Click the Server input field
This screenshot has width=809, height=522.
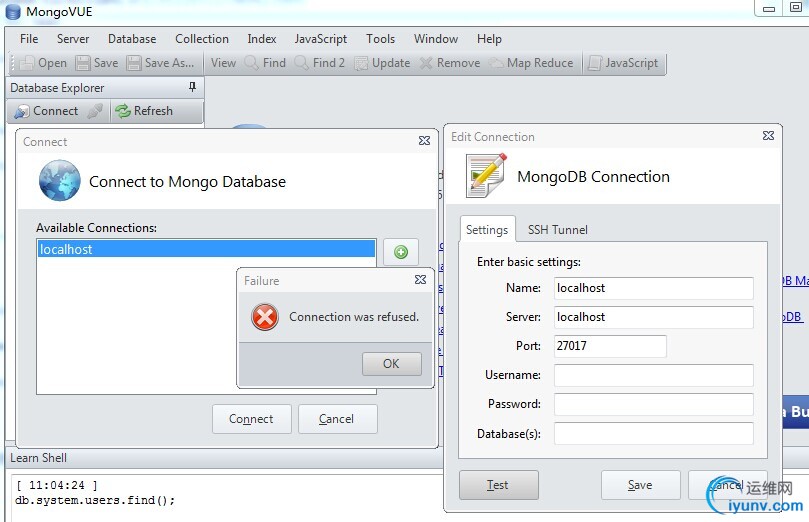(654, 317)
